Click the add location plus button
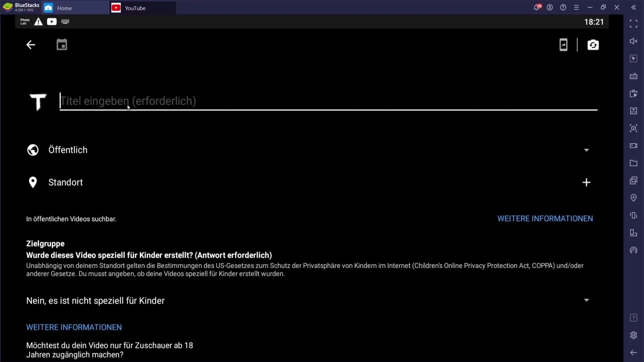644x362 pixels. (586, 182)
